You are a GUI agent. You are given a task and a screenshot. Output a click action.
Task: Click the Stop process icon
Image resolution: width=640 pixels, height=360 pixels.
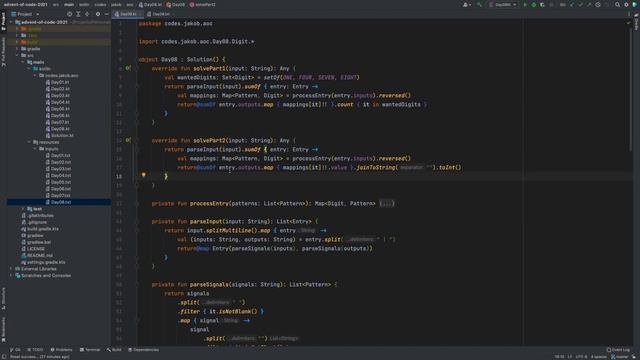pos(551,4)
